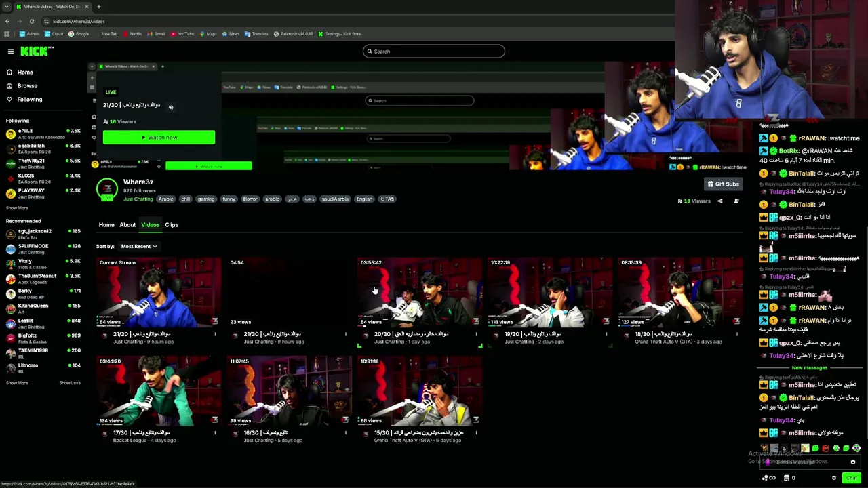Open the site info icon in address bar
This screenshot has height=488, width=868.
pos(46,21)
